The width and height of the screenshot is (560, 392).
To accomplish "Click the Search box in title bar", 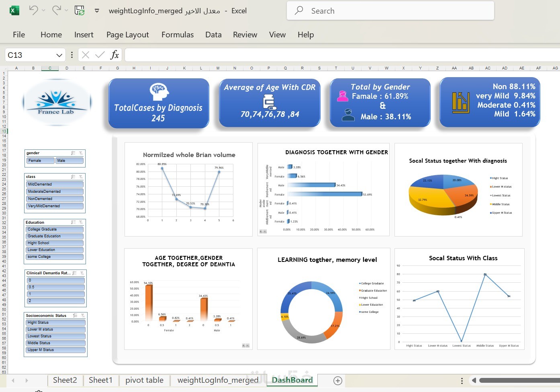I will 390,11.
